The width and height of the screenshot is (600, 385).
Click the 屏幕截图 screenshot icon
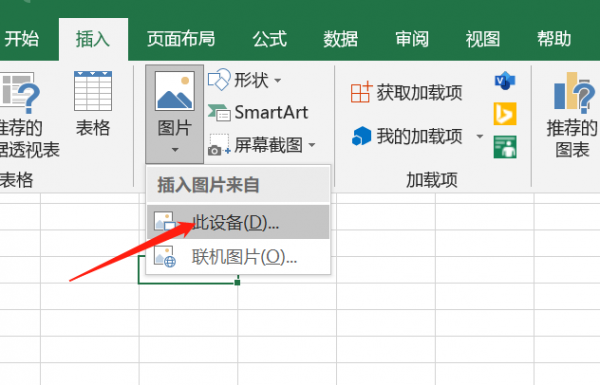[219, 145]
